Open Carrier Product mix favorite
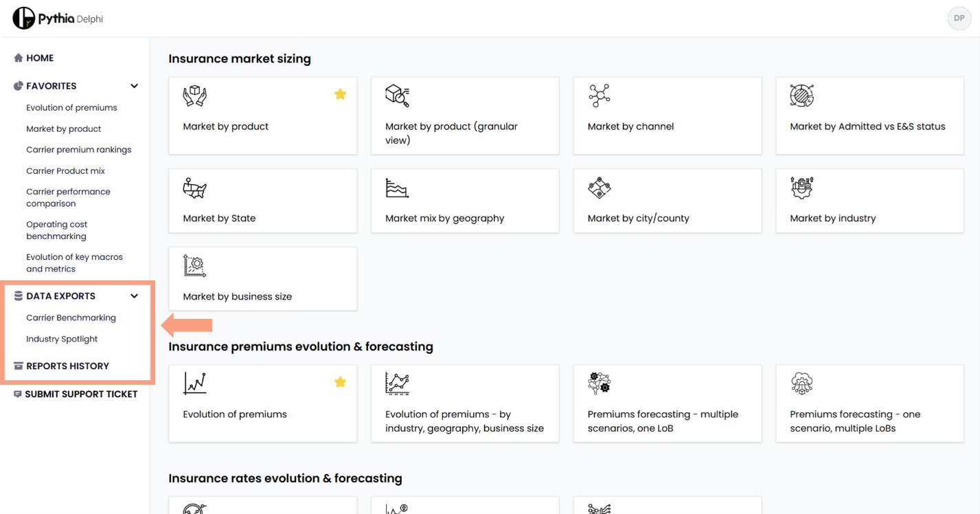 click(x=65, y=170)
